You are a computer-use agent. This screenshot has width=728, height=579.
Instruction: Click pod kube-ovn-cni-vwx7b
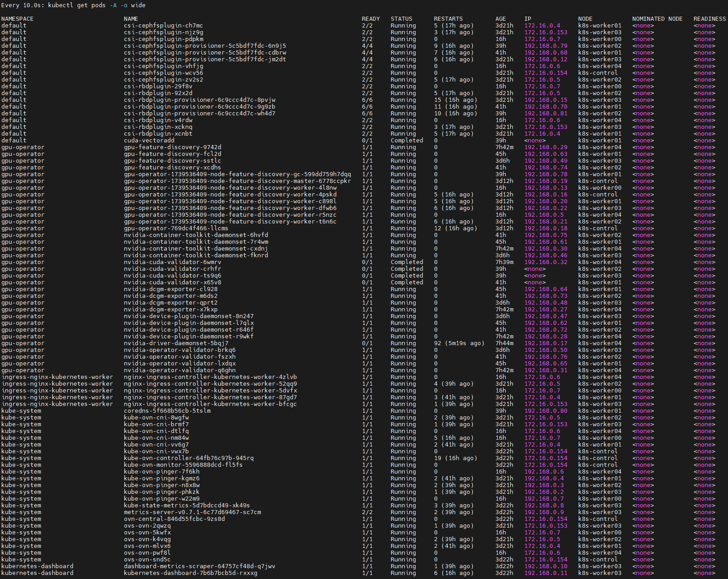(156, 451)
